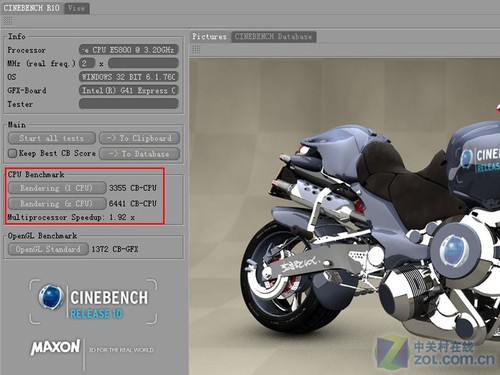Open the View menu
This screenshot has height=375, width=500.
tap(76, 8)
